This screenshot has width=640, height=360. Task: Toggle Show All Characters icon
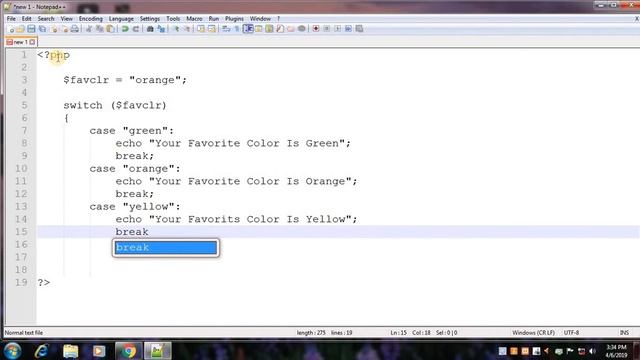coord(237,29)
